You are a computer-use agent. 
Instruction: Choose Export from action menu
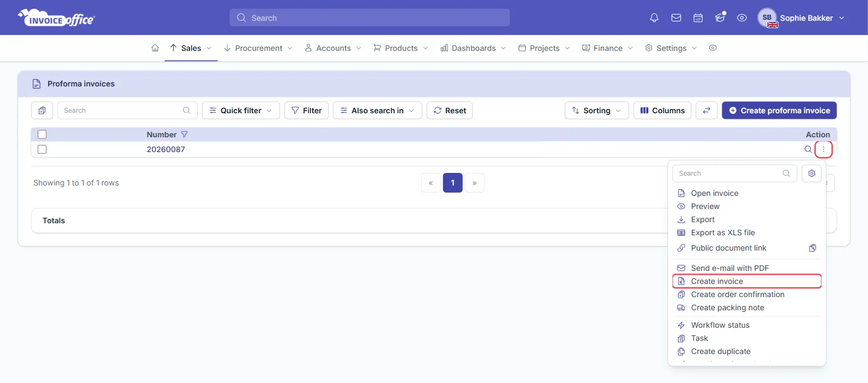tap(747, 219)
